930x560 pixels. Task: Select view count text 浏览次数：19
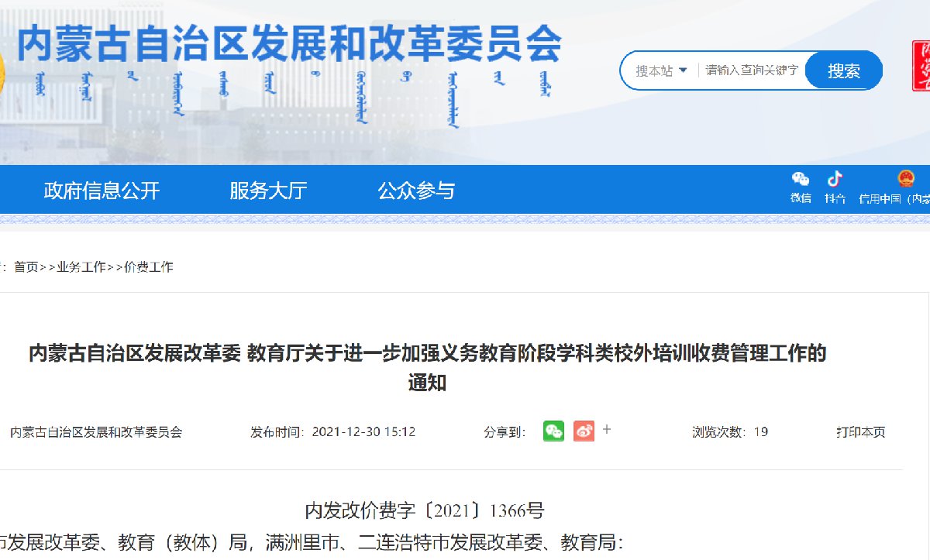pyautogui.click(x=730, y=432)
